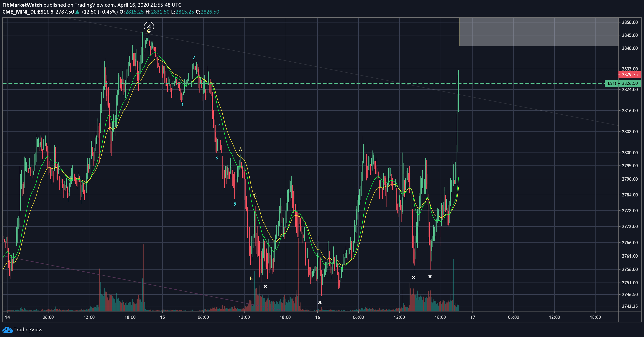Image resolution: width=644 pixels, height=337 pixels.
Task: Click the TradingView text at bottom left
Action: (28, 330)
